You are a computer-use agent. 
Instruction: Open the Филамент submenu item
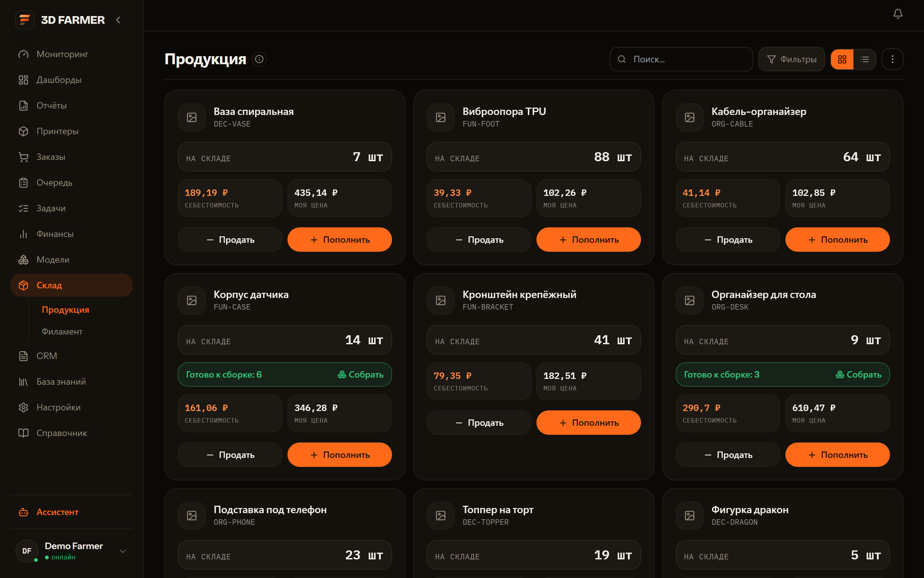coord(62,331)
